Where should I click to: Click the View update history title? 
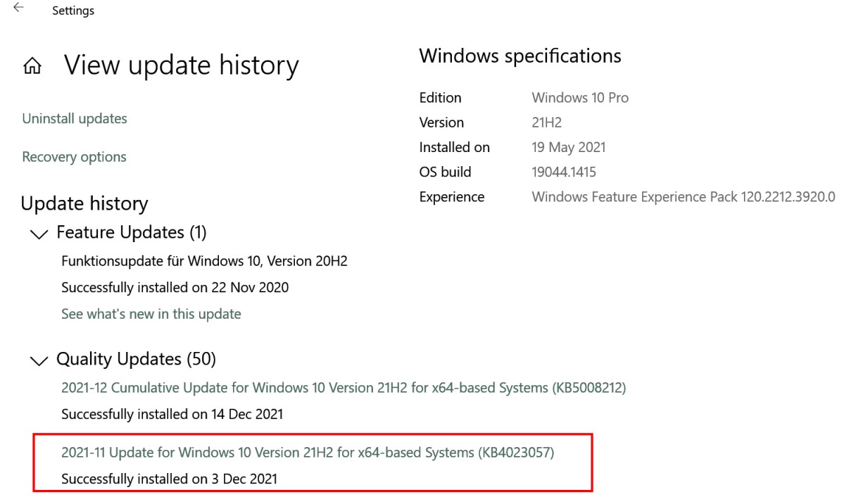pos(182,65)
